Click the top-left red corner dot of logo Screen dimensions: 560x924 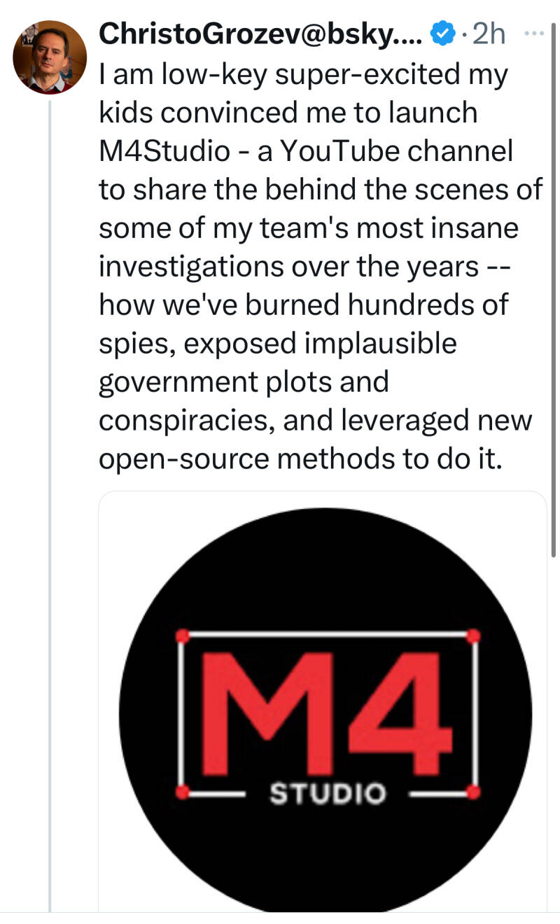click(x=183, y=636)
